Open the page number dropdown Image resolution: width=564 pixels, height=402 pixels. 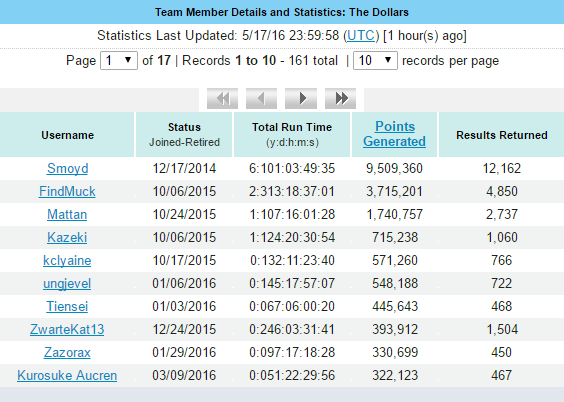point(119,60)
